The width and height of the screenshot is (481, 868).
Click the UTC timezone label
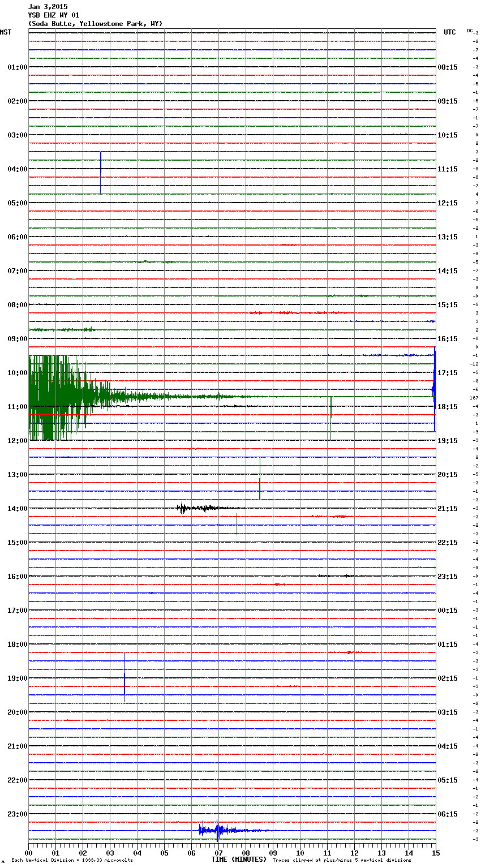pyautogui.click(x=449, y=32)
